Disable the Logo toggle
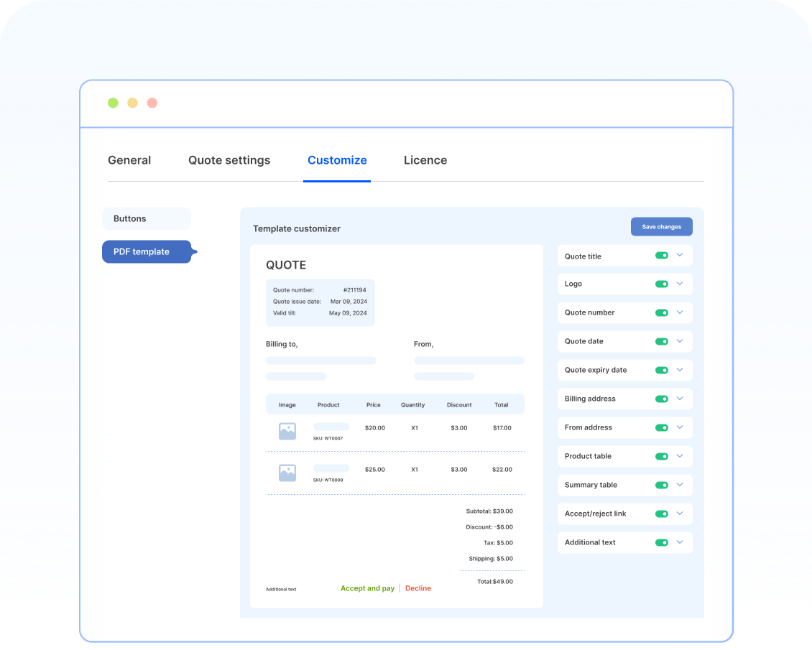Viewport: 812px width, 650px height. coord(662,284)
